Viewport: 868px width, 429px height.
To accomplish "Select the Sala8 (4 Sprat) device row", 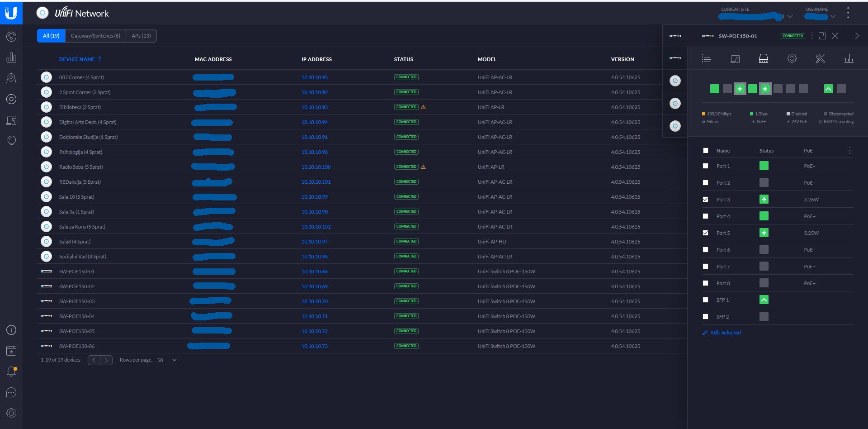I will (x=362, y=242).
